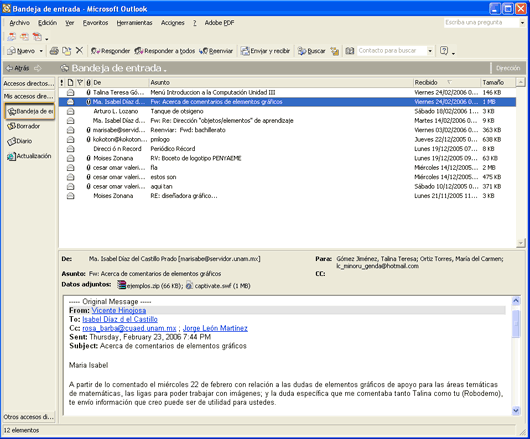The image size is (530, 439).
Task: Open the Adobe PDF menu
Action: [x=219, y=23]
